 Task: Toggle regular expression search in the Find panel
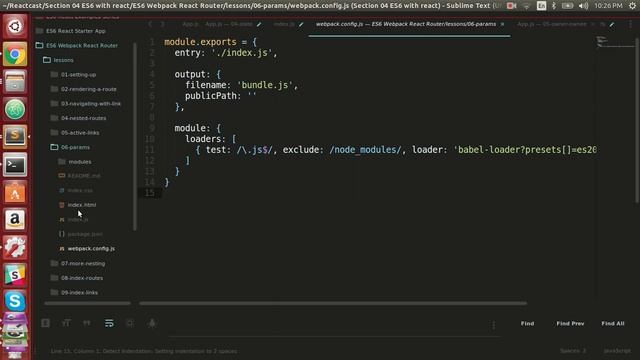tap(46, 323)
